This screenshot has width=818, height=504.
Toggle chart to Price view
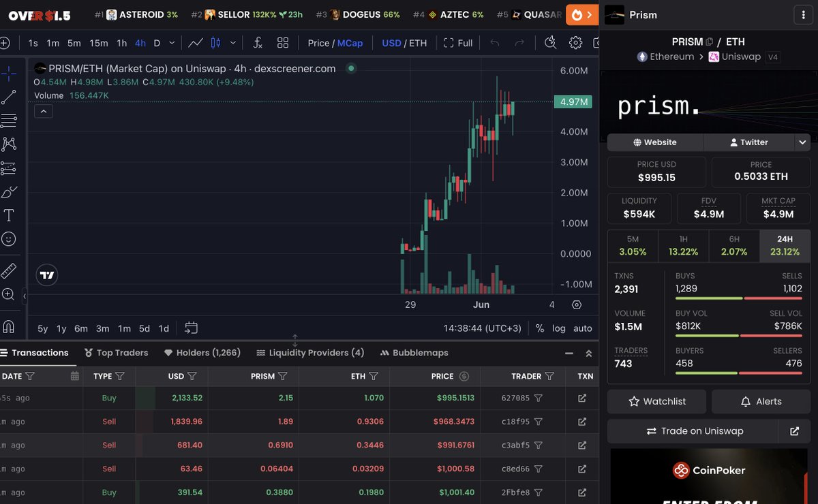click(318, 43)
